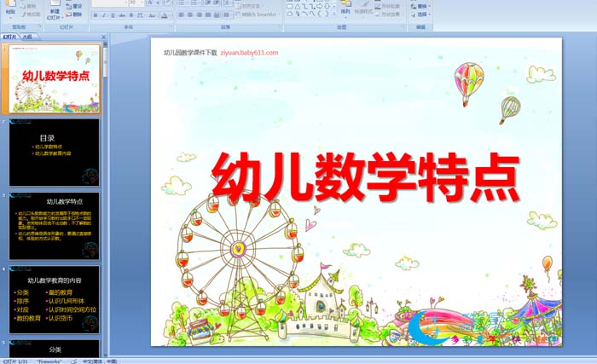Image resolution: width=597 pixels, height=364 pixels.
Task: Toggle bold formatting
Action: 96,15
